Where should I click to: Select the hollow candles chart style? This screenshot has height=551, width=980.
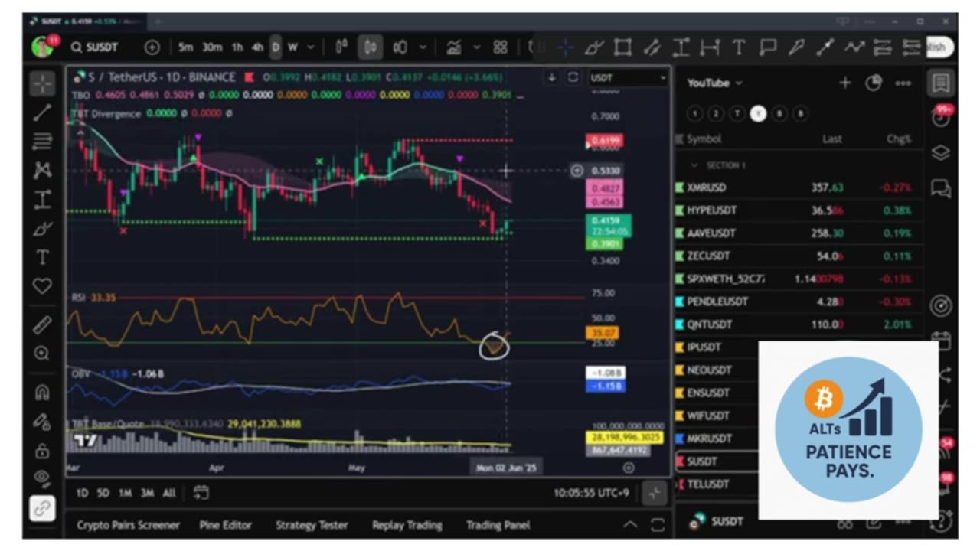[400, 47]
